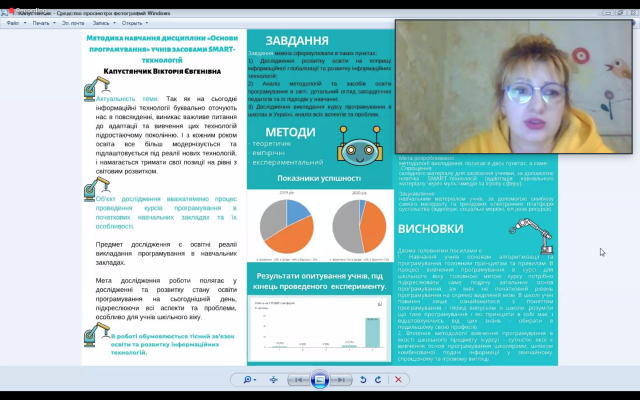640x400 pixels.
Task: Click robot arm icon beside Актуальність теми
Action: tap(97, 89)
